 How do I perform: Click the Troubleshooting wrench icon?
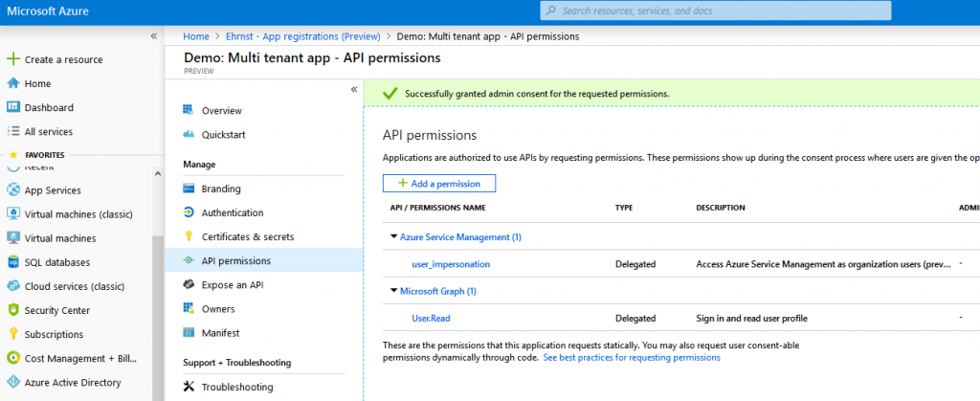pyautogui.click(x=189, y=387)
